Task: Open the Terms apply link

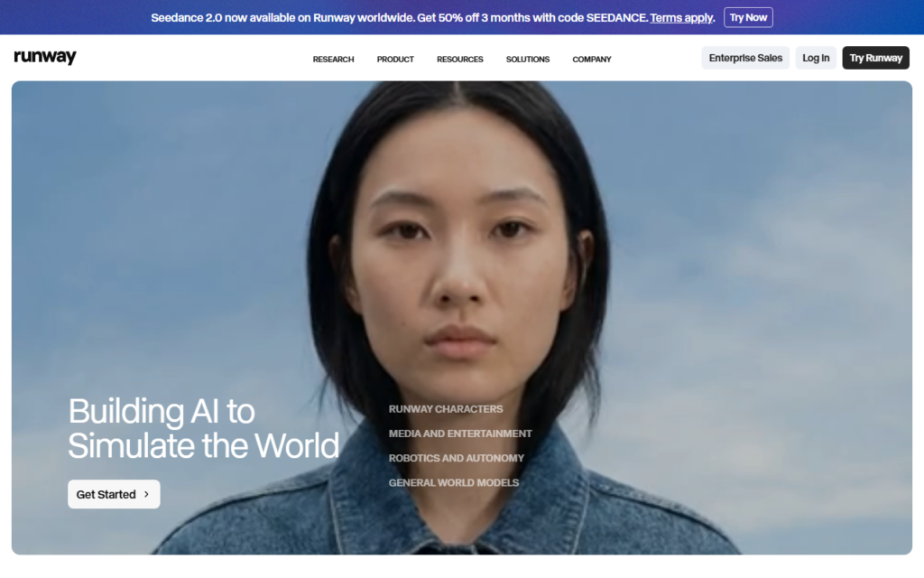Action: click(x=682, y=18)
